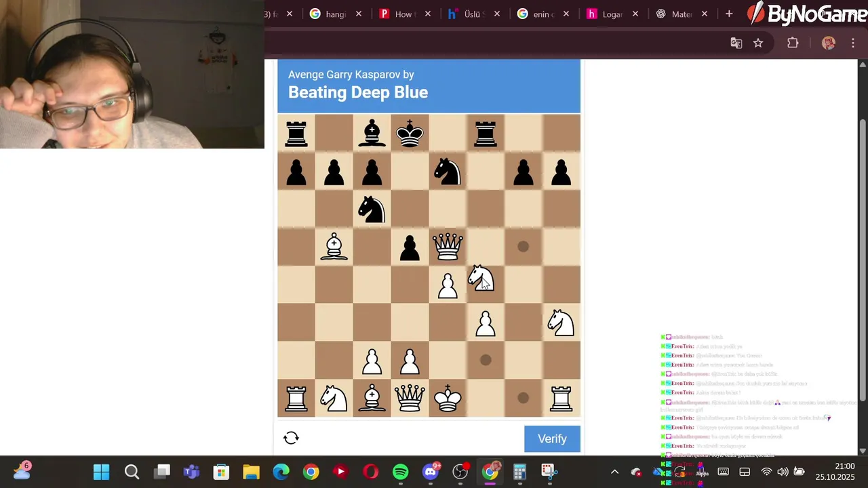868x488 pixels.
Task: Reload the captcha with the refresh icon
Action: pos(291,438)
